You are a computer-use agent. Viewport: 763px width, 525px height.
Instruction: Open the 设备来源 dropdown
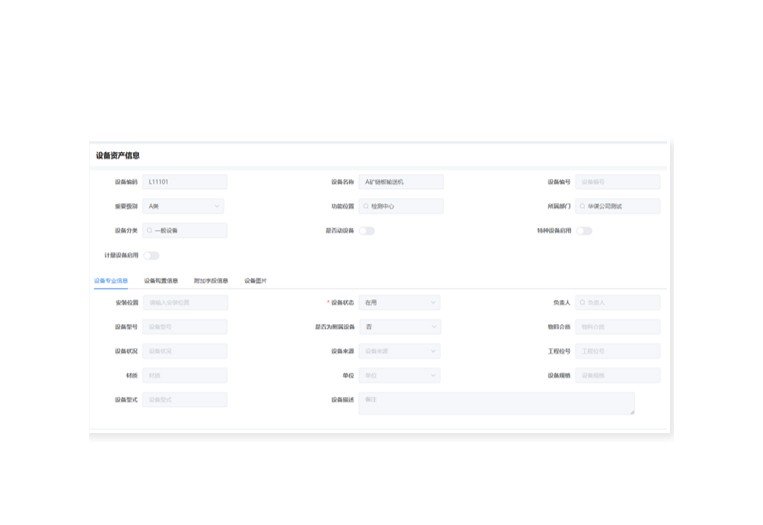pyautogui.click(x=400, y=351)
